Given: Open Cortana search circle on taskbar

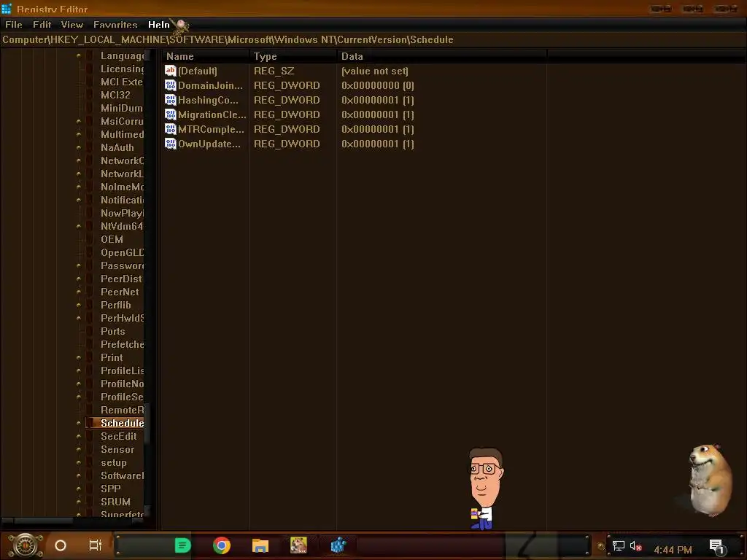Looking at the screenshot, I should click(x=61, y=545).
